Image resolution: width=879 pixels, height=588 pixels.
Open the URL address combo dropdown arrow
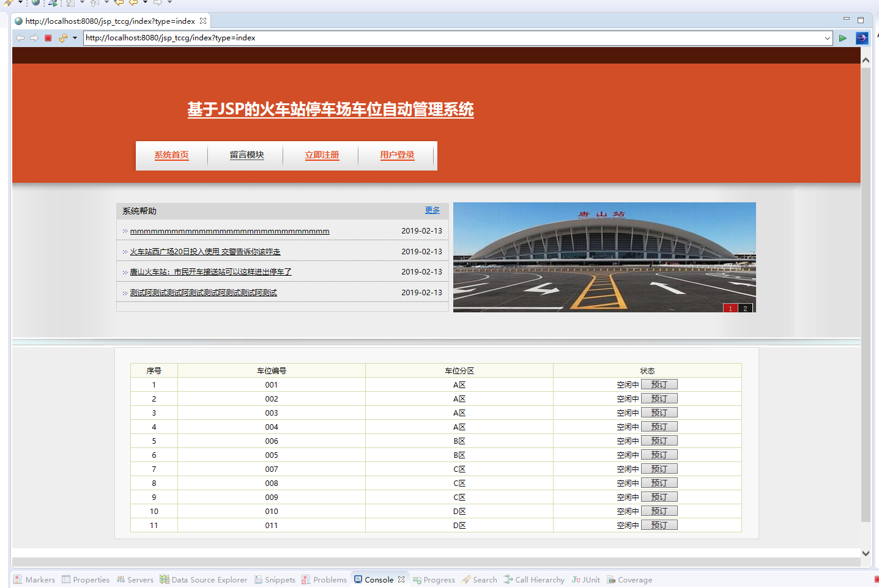828,38
